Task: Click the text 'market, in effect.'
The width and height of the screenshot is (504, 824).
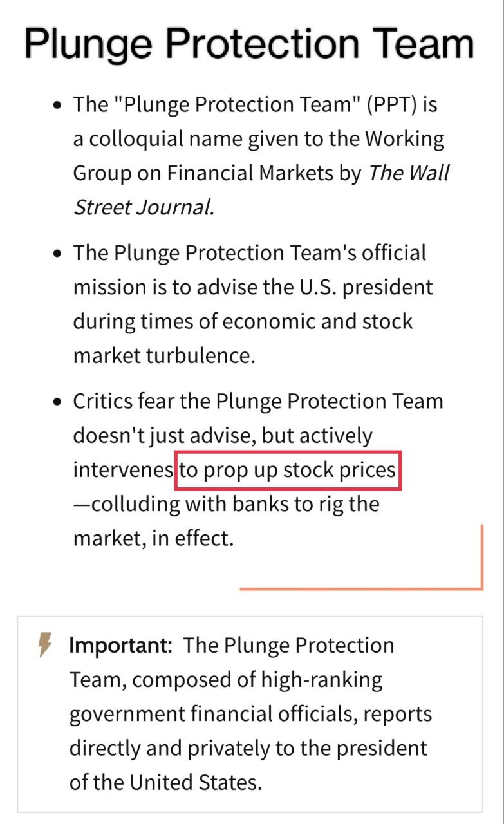Action: tap(153, 538)
